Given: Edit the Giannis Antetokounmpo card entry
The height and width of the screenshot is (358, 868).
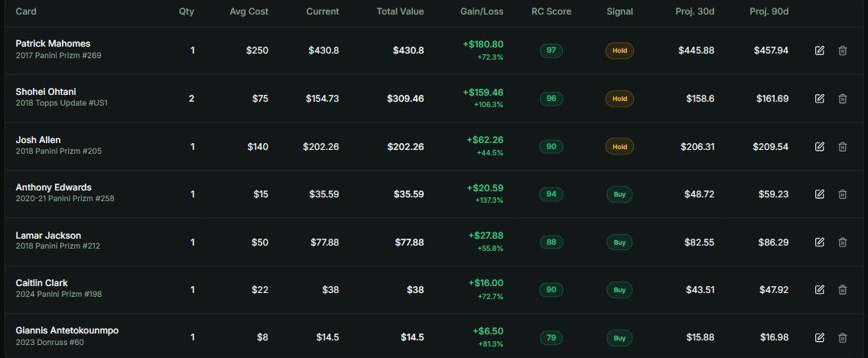Looking at the screenshot, I should point(820,337).
